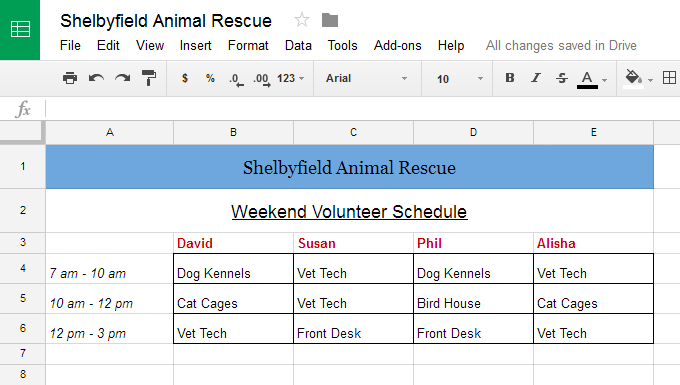
Task: Open the text color picker
Action: [x=592, y=79]
